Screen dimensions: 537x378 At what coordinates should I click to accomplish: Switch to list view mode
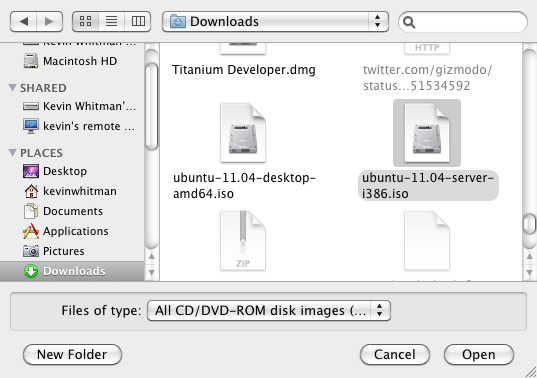(x=112, y=22)
